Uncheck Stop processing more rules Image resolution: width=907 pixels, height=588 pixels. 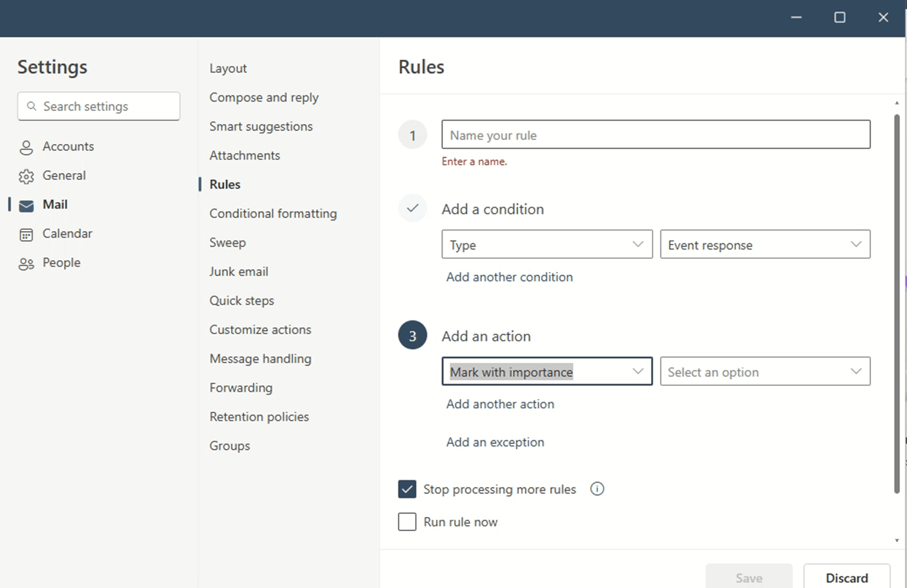tap(407, 489)
